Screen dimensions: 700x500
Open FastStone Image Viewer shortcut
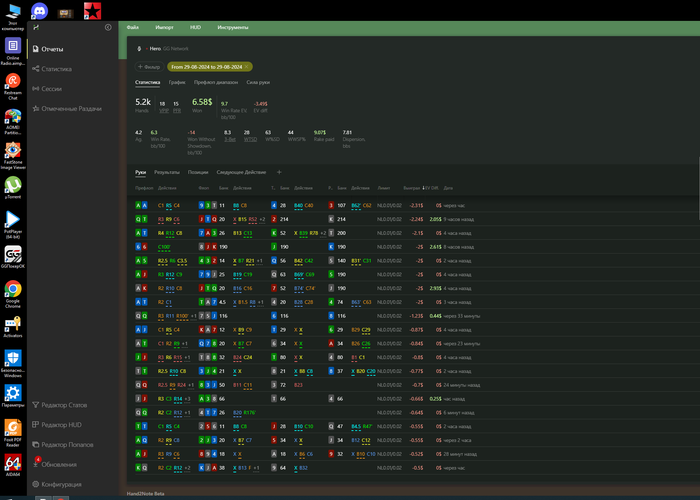[x=13, y=156]
